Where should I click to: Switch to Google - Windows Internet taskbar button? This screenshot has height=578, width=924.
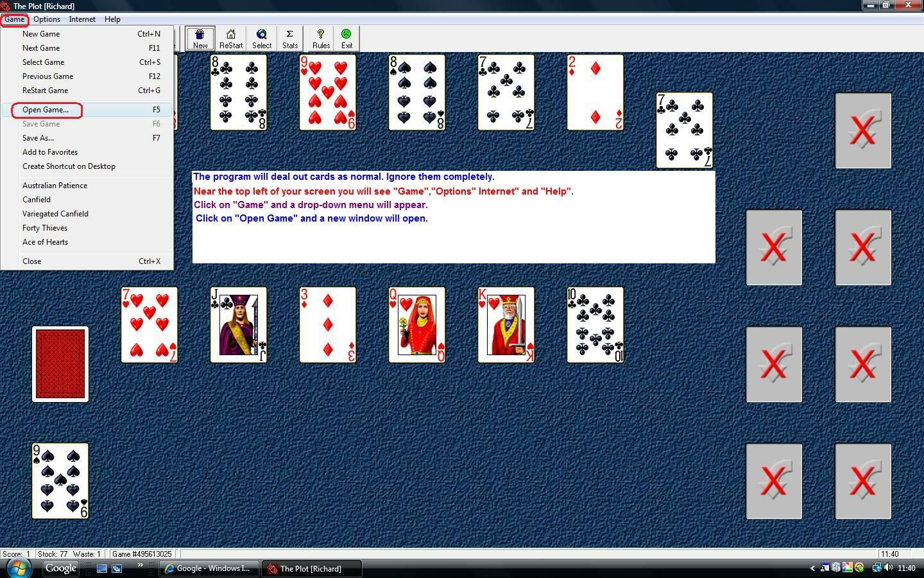pos(208,568)
